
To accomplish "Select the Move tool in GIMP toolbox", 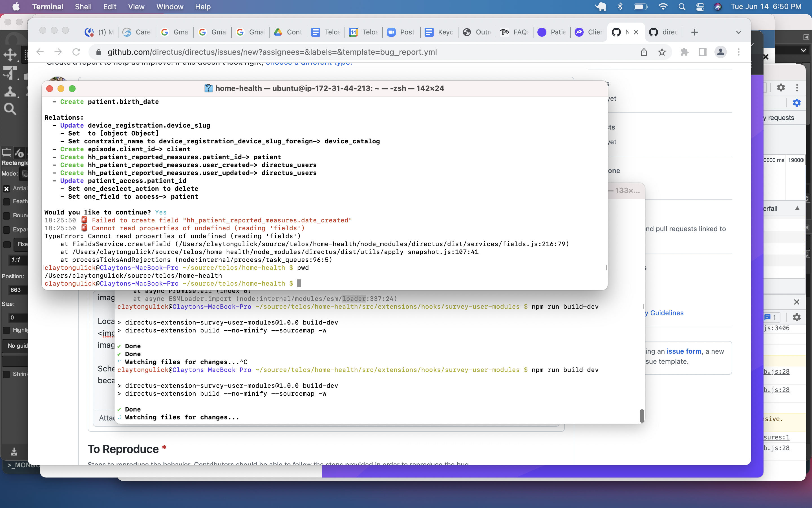I will (10, 55).
